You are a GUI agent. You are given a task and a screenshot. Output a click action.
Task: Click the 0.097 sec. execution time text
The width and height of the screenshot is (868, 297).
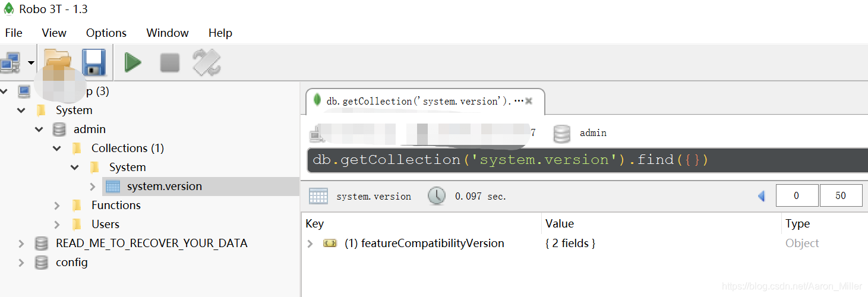click(x=481, y=196)
